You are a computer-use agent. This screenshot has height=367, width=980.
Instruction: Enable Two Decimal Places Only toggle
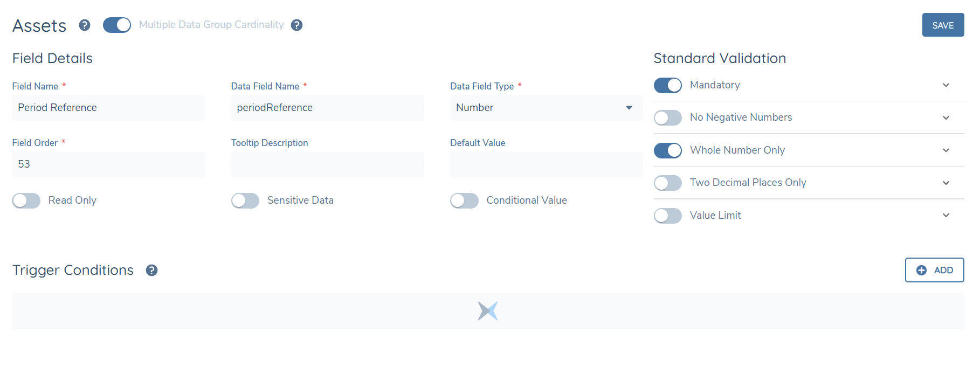(x=668, y=183)
